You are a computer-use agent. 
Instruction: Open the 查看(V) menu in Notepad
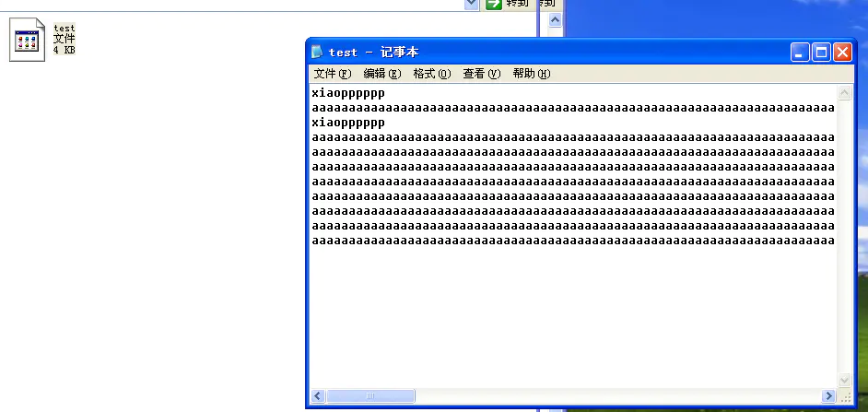click(482, 74)
